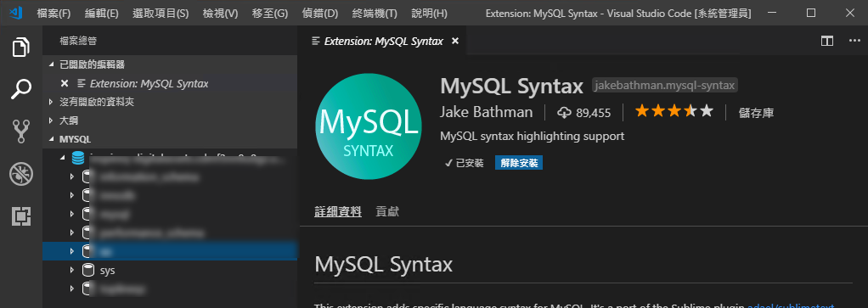Switch to the Extension: MySQL Syntax tab
This screenshot has height=308, width=868.
point(383,41)
